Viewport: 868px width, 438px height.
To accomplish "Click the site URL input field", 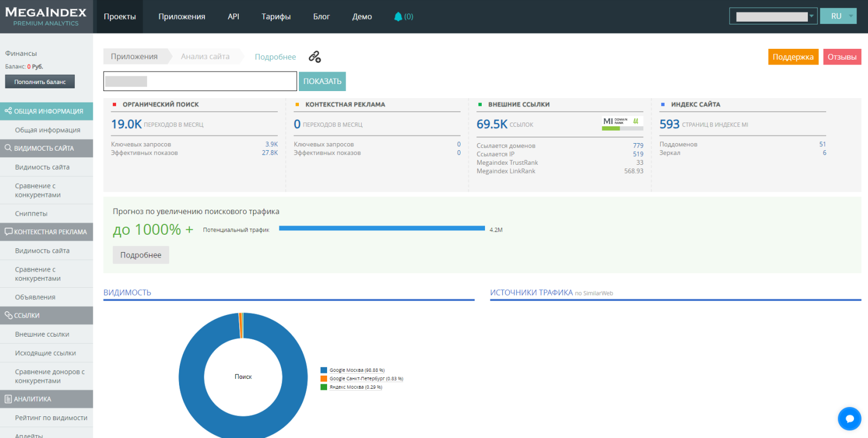I will coord(200,81).
